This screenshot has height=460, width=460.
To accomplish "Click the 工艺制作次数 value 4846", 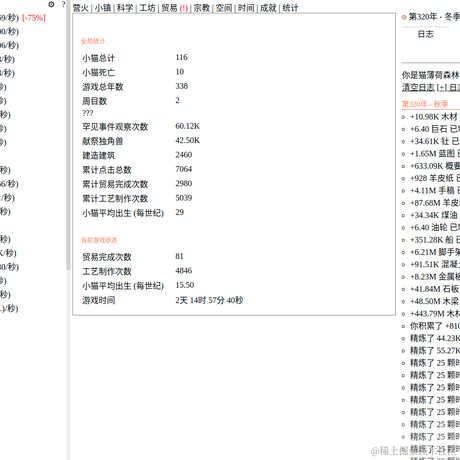I will click(184, 270).
